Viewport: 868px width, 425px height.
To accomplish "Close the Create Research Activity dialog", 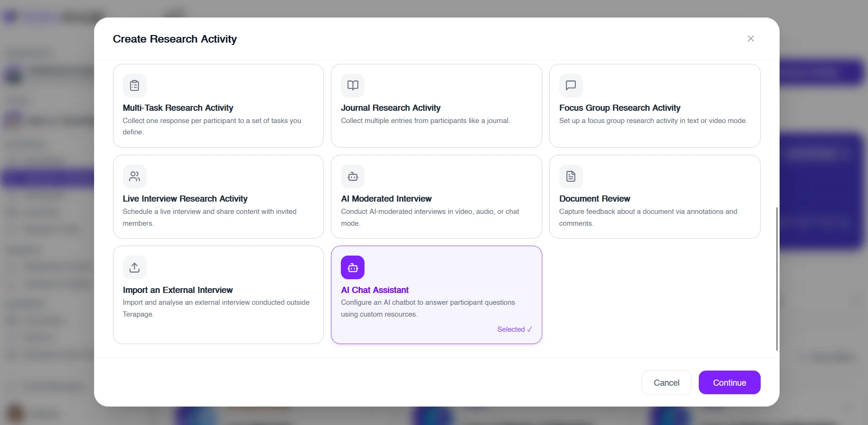I will (x=751, y=39).
